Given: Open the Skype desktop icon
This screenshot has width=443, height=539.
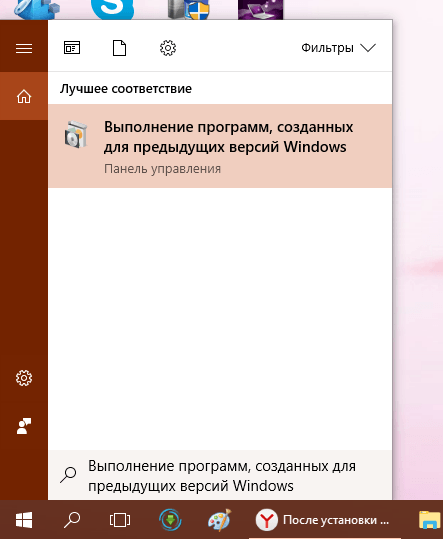Looking at the screenshot, I should (112, 10).
